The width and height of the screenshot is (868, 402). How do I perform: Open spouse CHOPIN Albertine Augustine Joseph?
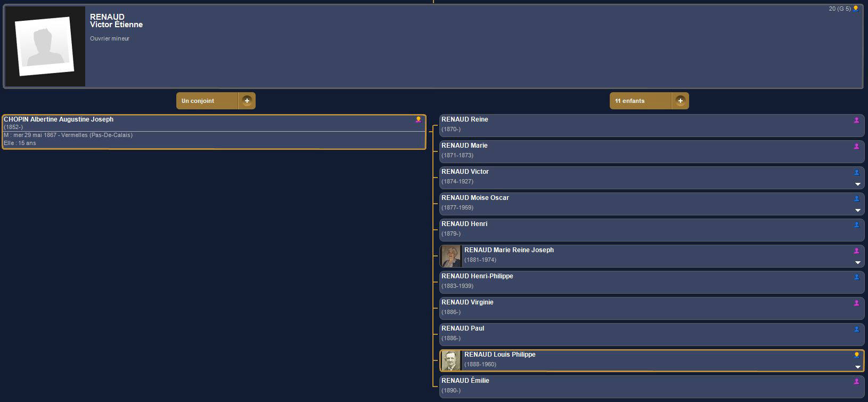tap(59, 119)
